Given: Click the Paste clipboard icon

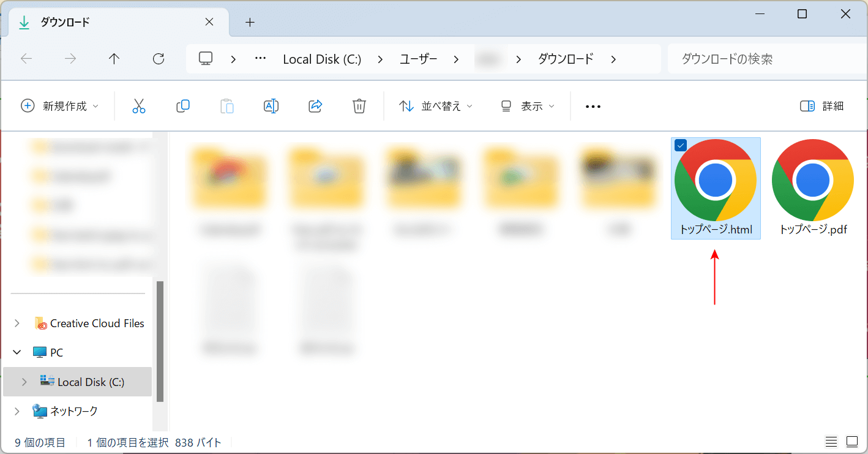Looking at the screenshot, I should (x=227, y=106).
